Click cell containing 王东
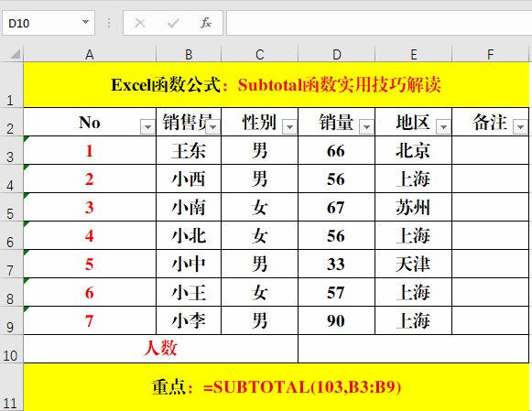The width and height of the screenshot is (532, 411). tap(189, 150)
